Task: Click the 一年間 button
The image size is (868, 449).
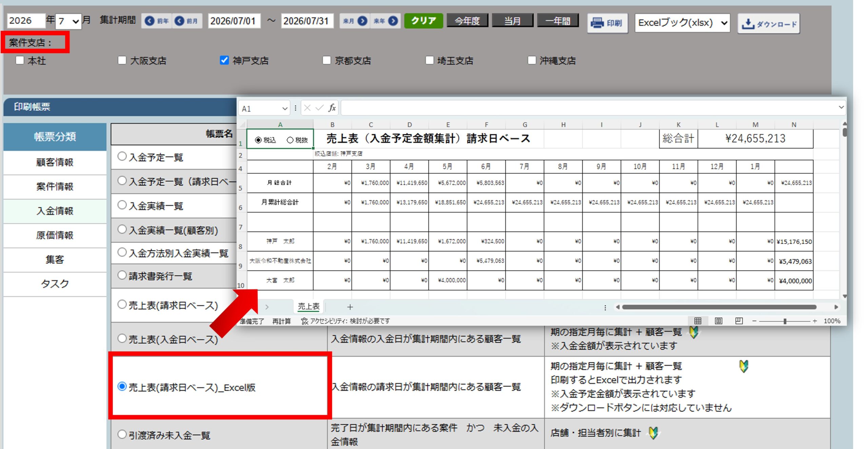Action: pos(558,21)
